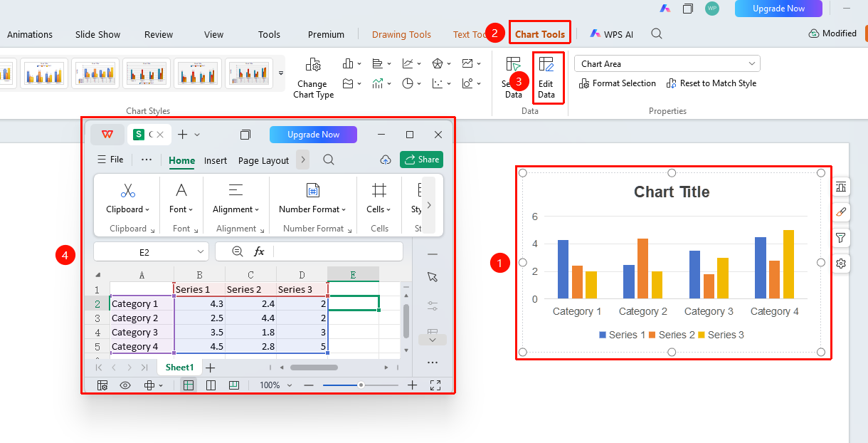
Task: Open the Chart Filter funnel beside chart
Action: (841, 238)
